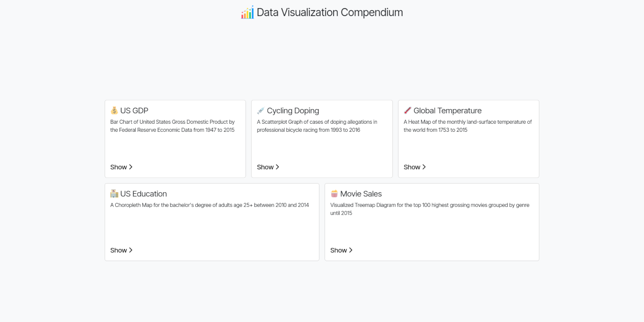This screenshot has height=322, width=644.
Task: Click the US Education card description
Action: pyautogui.click(x=209, y=205)
